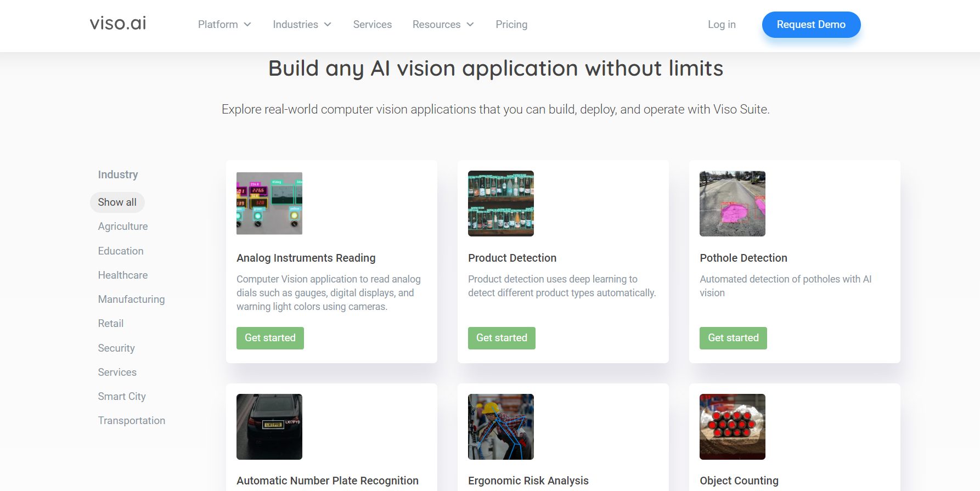Click the Analog Instruments Reading description text
The image size is (980, 491).
coord(329,293)
